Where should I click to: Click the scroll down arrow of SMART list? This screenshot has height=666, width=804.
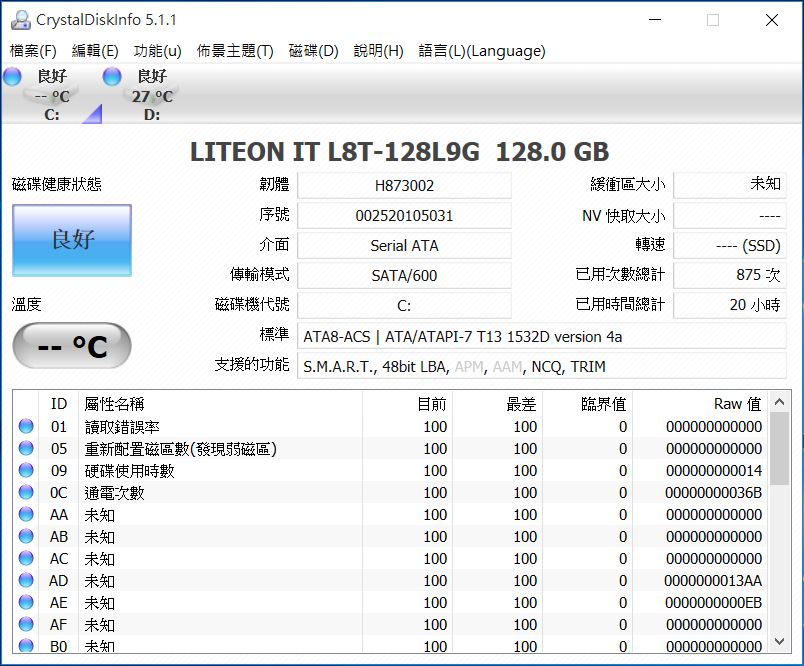pyautogui.click(x=779, y=641)
